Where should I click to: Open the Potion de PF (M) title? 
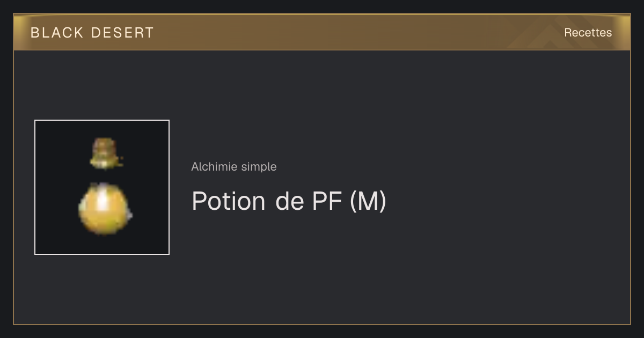point(289,201)
